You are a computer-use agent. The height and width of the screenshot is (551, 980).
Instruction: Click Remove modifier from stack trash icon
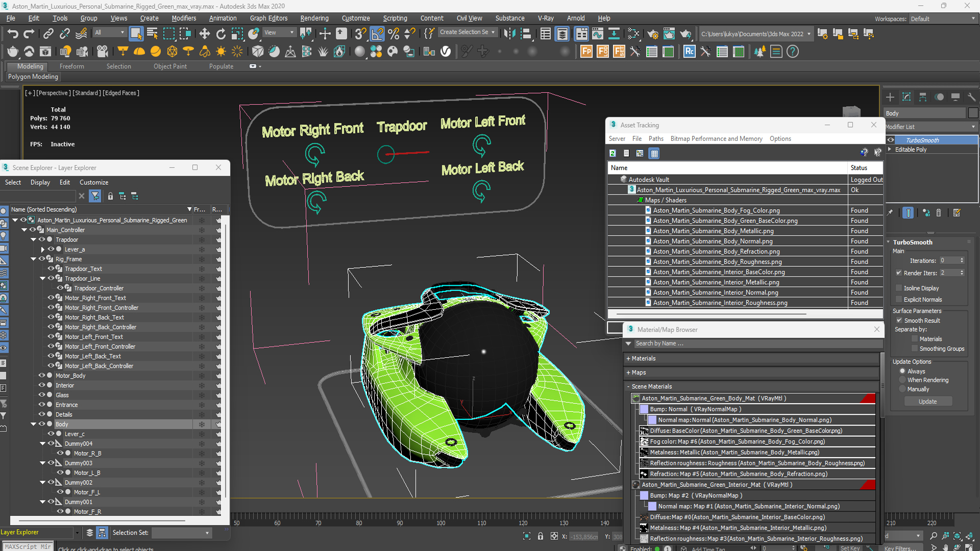(x=939, y=213)
